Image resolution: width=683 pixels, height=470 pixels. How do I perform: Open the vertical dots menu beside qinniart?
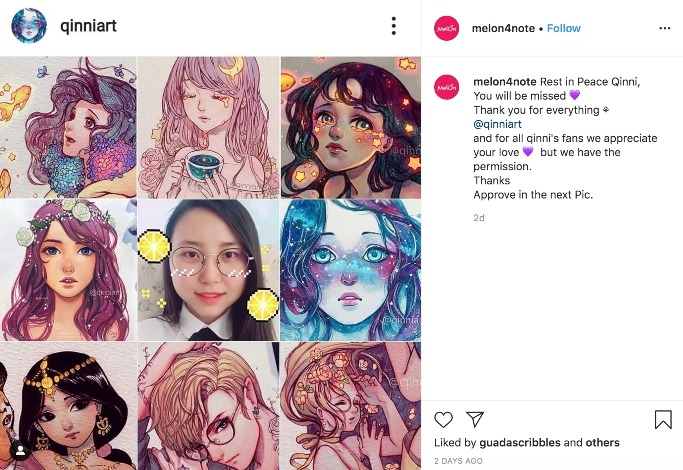coord(394,26)
